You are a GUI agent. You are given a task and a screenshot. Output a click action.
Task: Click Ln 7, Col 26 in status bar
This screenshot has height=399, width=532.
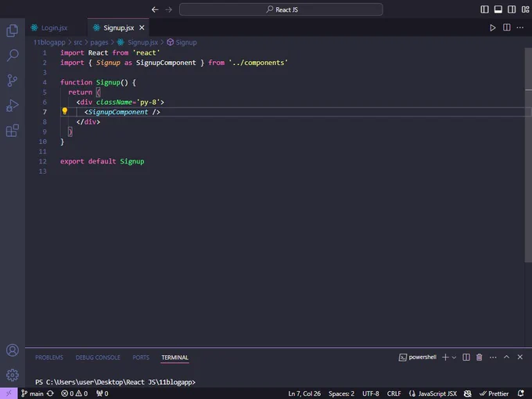point(304,394)
